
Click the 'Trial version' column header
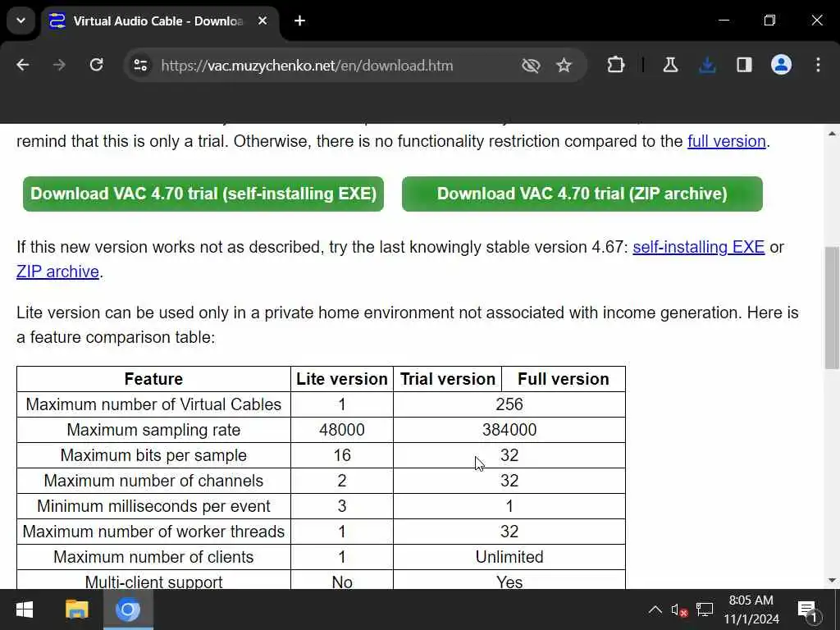447,379
